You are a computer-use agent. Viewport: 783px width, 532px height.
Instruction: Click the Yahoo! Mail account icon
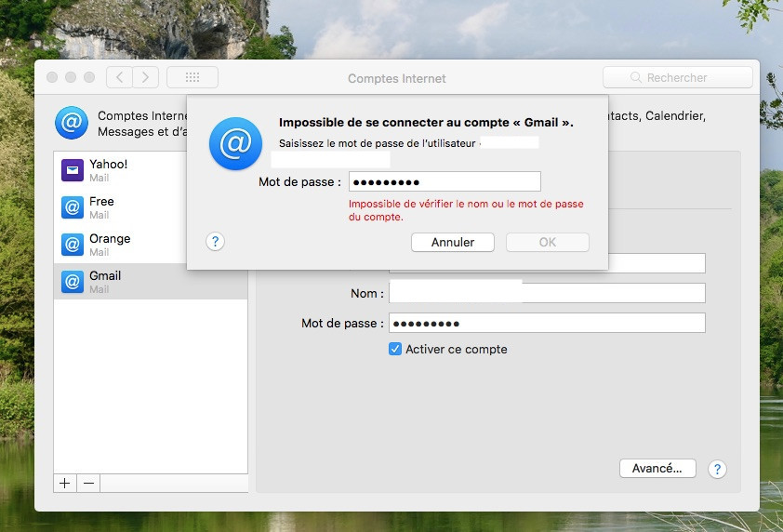[73, 170]
